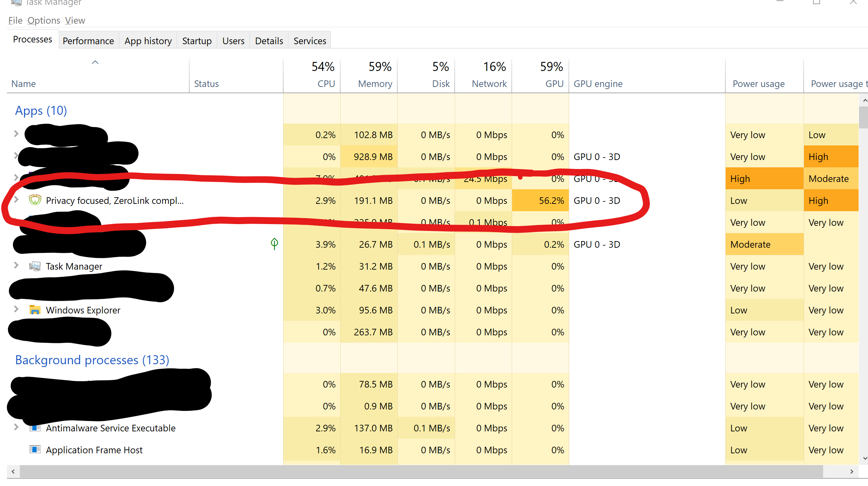Click the horizontal scrollbar right arrow
This screenshot has width=868, height=486.
(852, 471)
